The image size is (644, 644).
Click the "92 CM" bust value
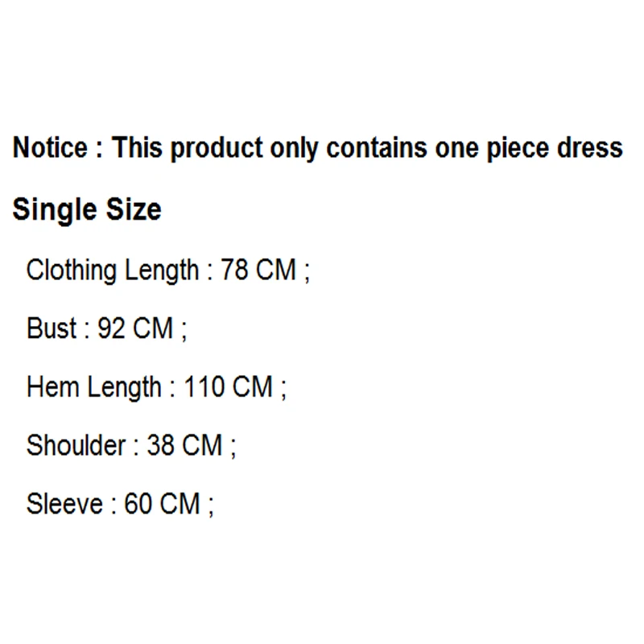[x=135, y=328]
